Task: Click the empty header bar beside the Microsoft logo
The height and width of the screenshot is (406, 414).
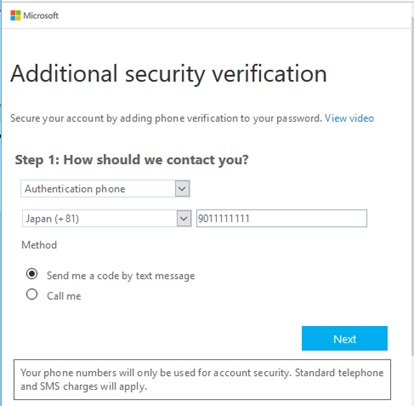Action: click(x=233, y=15)
